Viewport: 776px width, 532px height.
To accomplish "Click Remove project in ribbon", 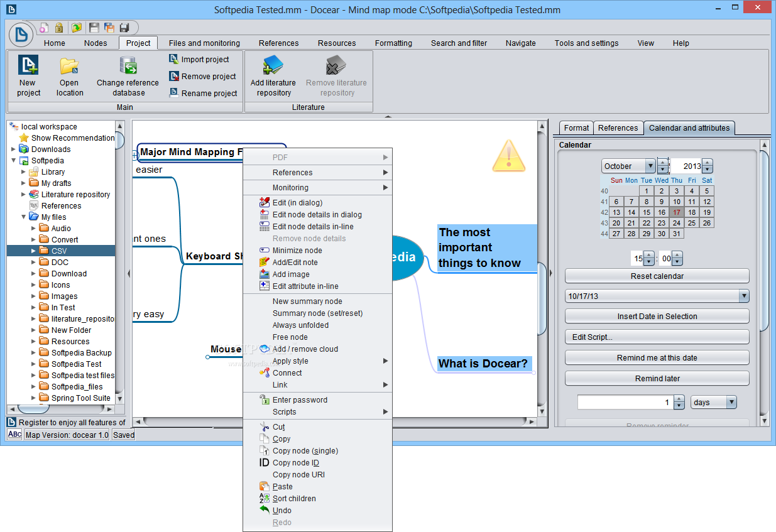I will [202, 76].
